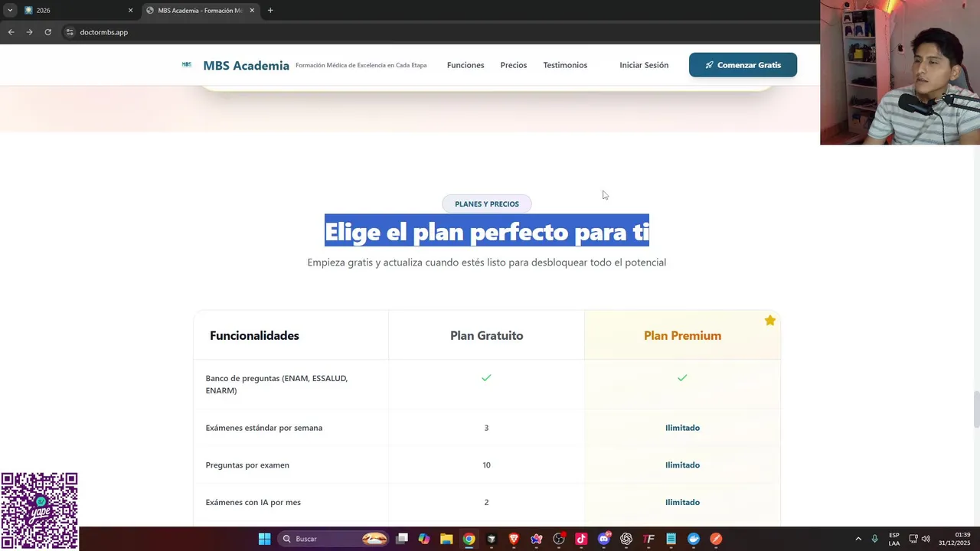980x551 pixels.
Task: Click 'Banco de preguntas (ENAM, ESSALUD, ENARM)' row label
Action: tap(276, 384)
